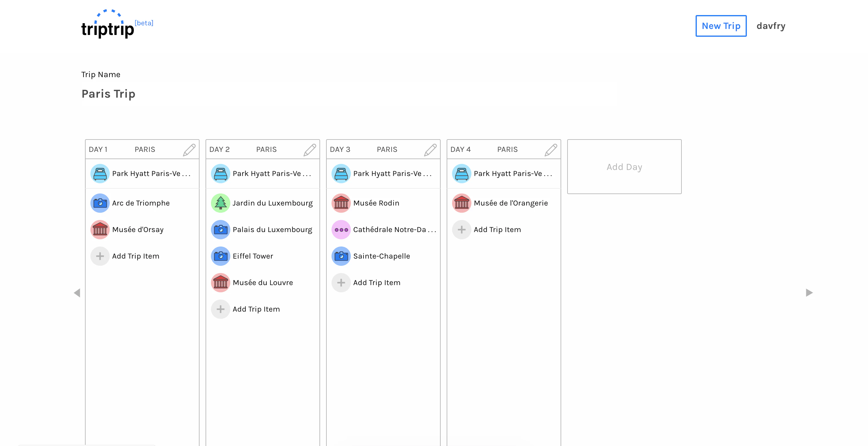Add Trip Item to Day 2
868x446 pixels.
tap(256, 309)
